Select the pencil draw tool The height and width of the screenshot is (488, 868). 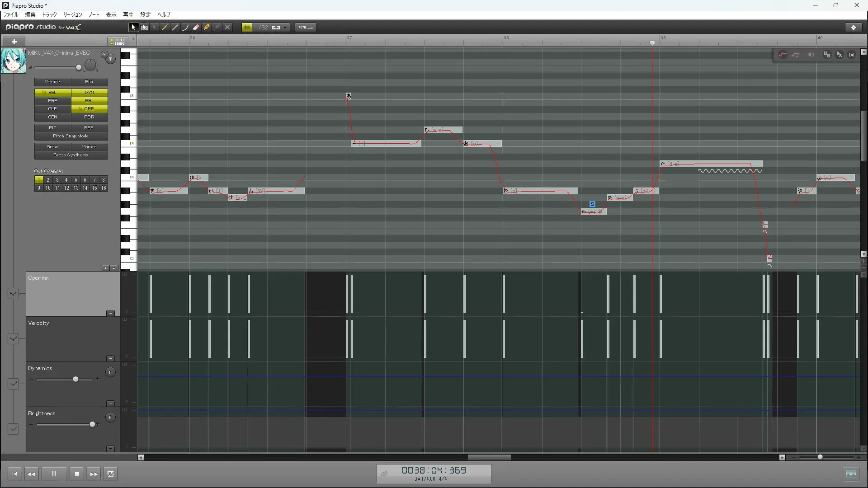click(x=165, y=28)
